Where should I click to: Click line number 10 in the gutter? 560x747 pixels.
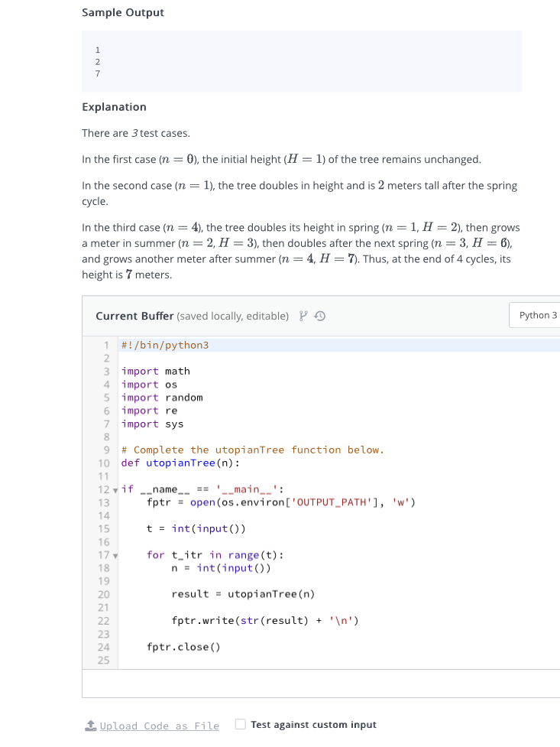click(105, 463)
